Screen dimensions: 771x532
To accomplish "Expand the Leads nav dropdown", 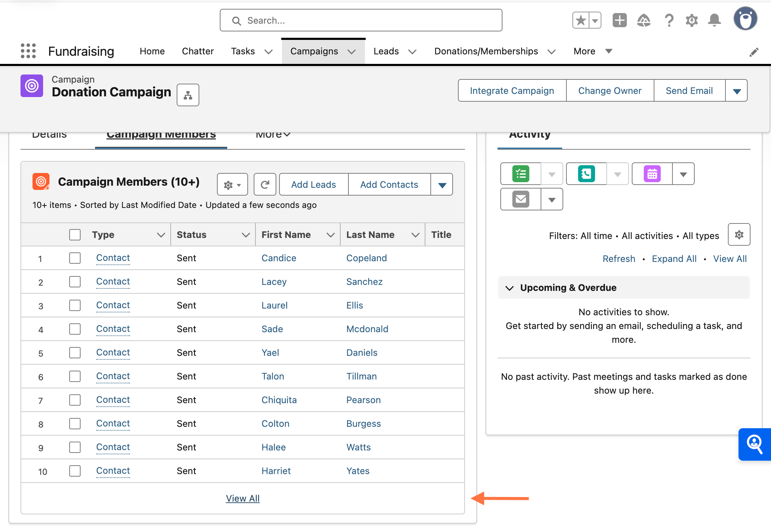I will click(412, 52).
